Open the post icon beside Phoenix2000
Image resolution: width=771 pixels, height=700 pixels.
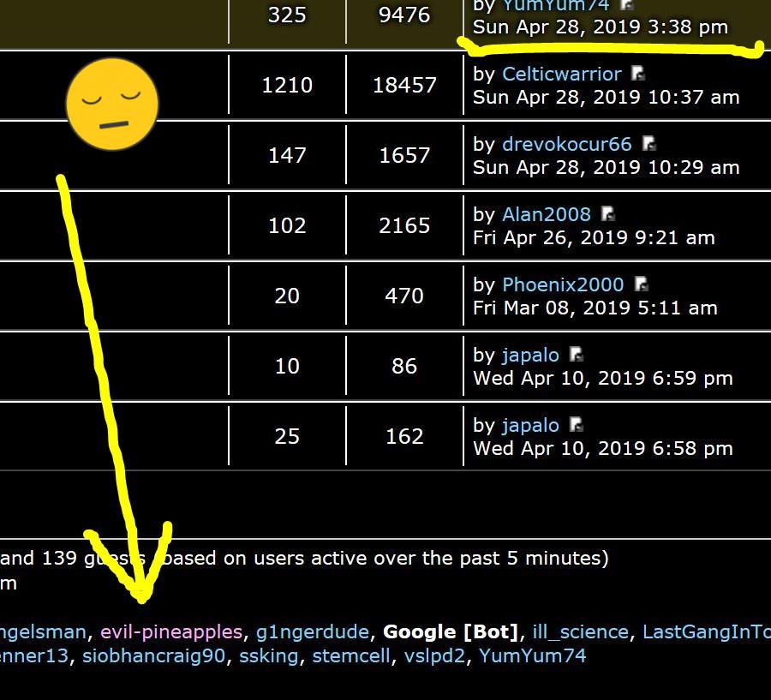(x=641, y=285)
